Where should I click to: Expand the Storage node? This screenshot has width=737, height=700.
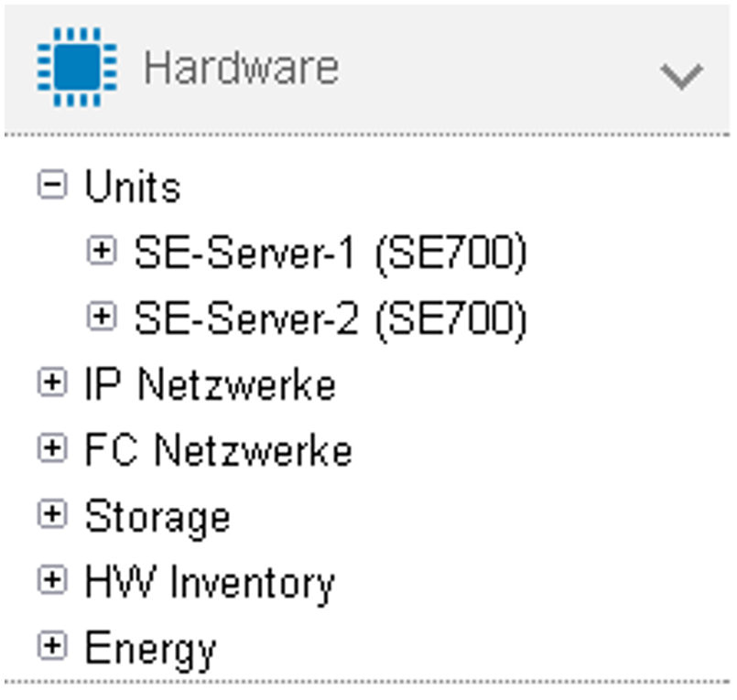point(51,514)
